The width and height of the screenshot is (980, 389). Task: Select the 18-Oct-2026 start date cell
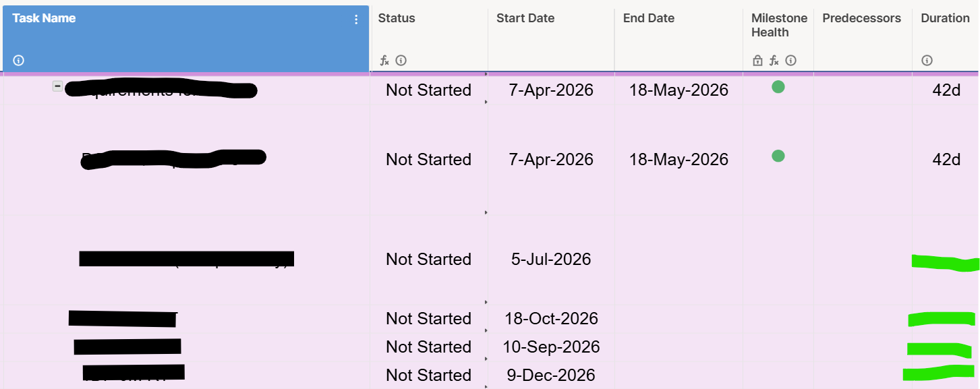click(551, 318)
